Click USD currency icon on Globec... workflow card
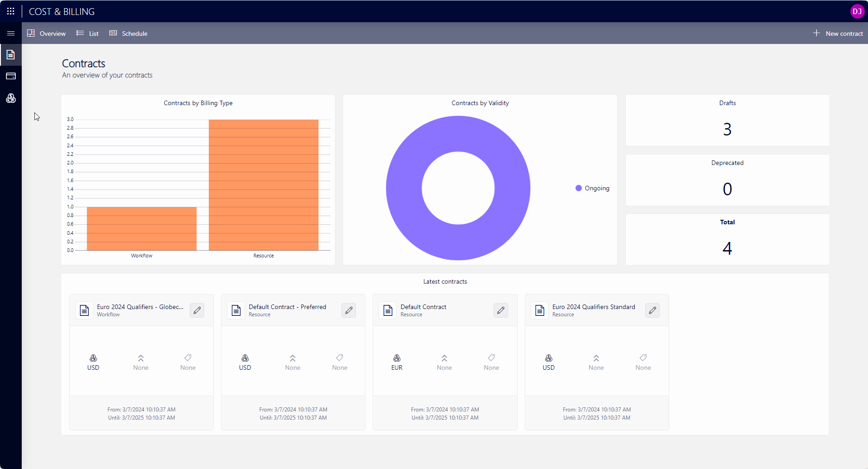 point(93,358)
